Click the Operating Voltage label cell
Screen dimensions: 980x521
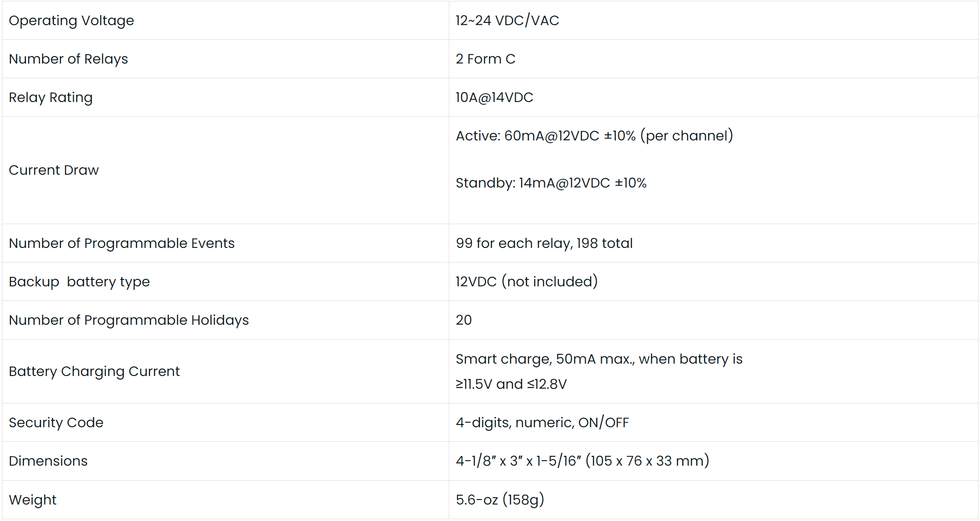(71, 21)
